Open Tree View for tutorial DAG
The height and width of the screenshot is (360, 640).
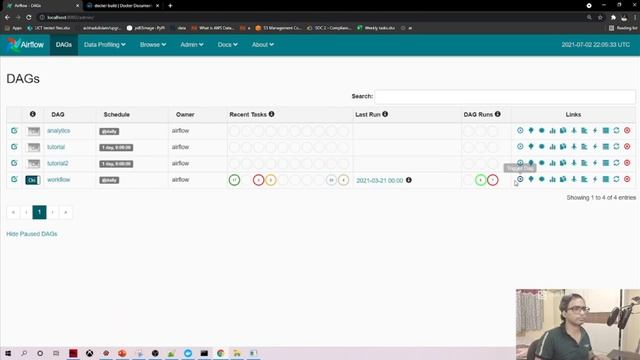tap(531, 147)
